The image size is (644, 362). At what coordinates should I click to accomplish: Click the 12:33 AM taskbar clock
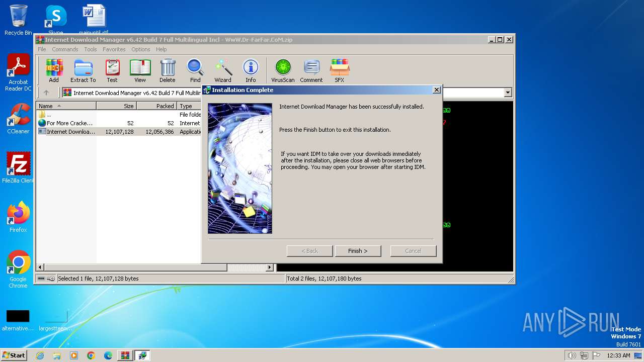point(618,355)
